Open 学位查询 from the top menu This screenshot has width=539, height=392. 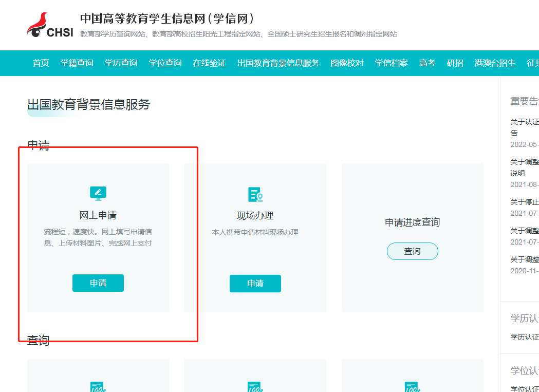pyautogui.click(x=165, y=63)
